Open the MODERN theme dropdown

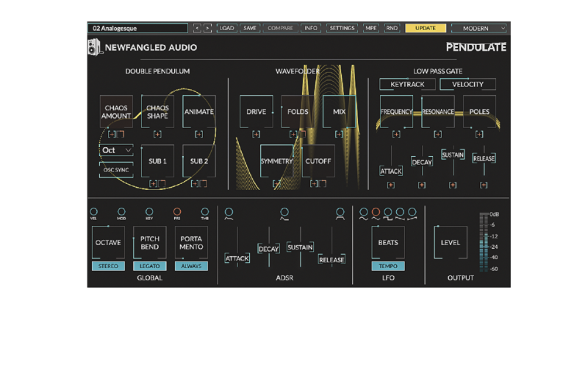[479, 28]
